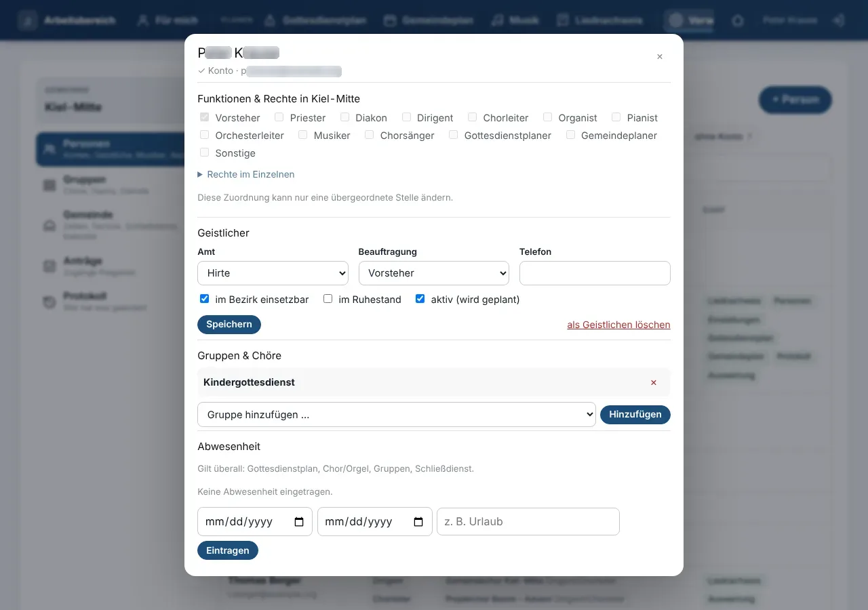Click the Gemeinde sidebar icon

[50, 226]
